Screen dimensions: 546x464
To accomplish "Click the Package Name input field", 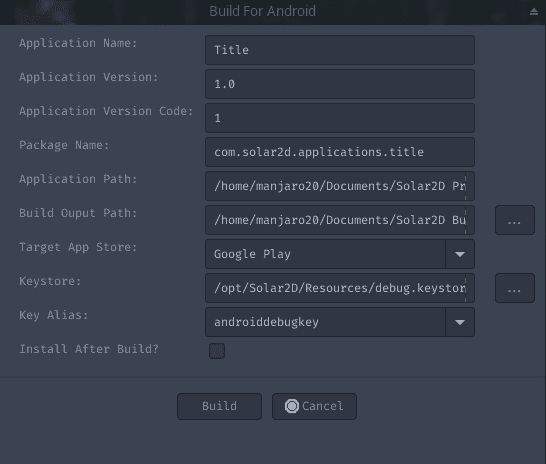I will [340, 152].
